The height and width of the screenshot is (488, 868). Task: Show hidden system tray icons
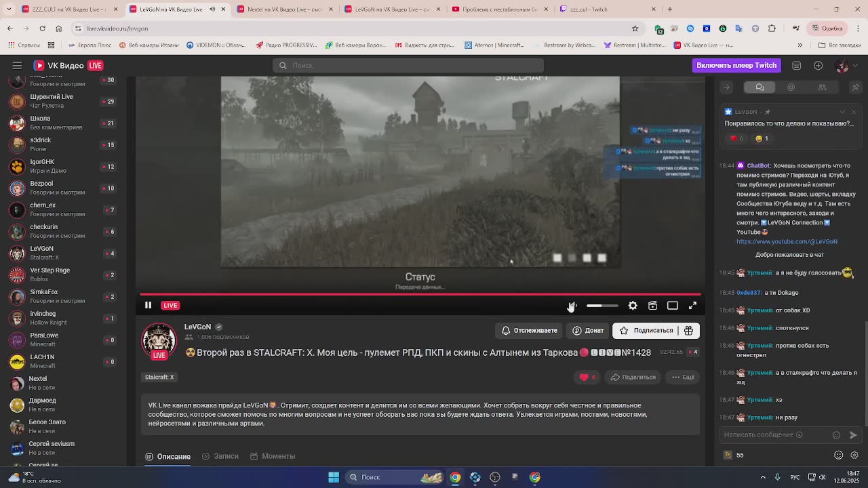click(x=763, y=477)
